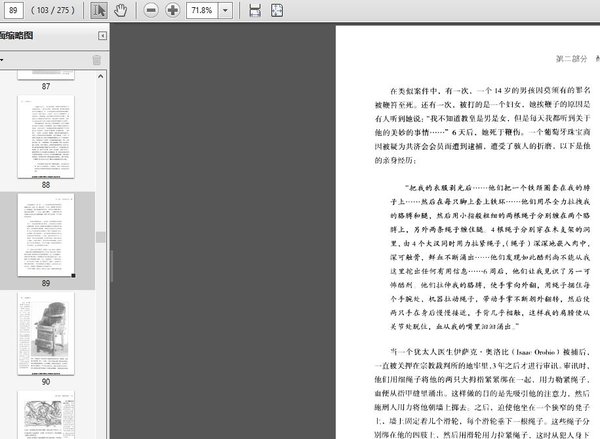Zoom out with the minus button
The height and width of the screenshot is (439, 600).
point(151,10)
